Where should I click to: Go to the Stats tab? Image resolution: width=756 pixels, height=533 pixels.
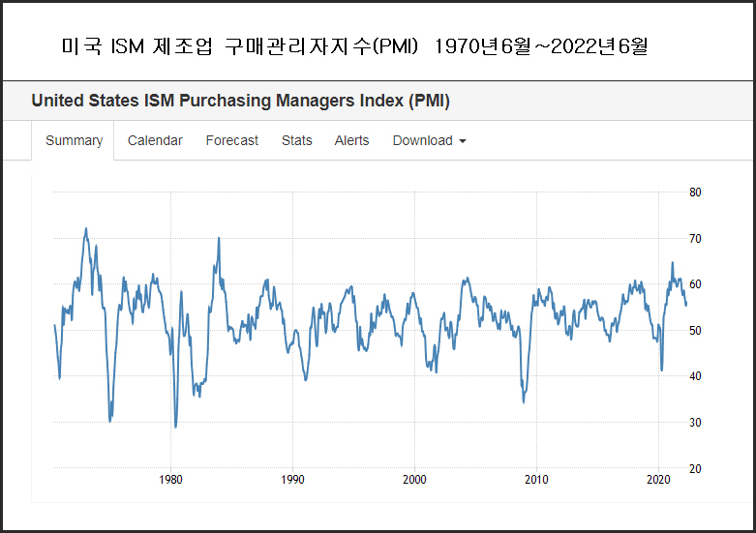click(296, 140)
